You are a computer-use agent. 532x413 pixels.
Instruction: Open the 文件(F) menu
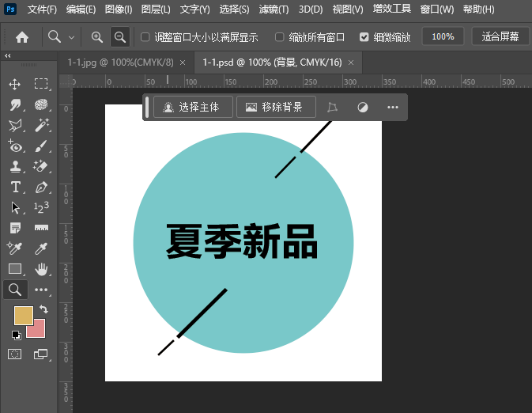(x=42, y=9)
